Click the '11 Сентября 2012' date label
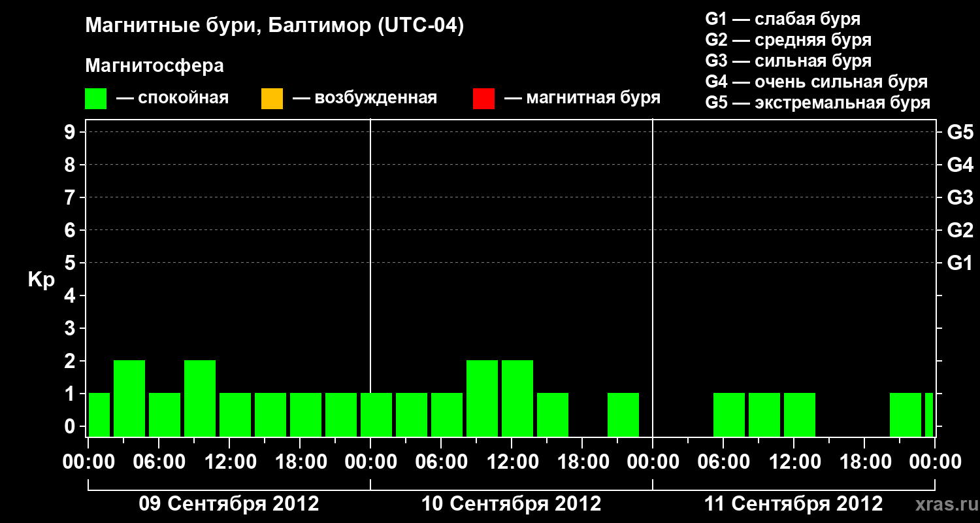 (794, 504)
